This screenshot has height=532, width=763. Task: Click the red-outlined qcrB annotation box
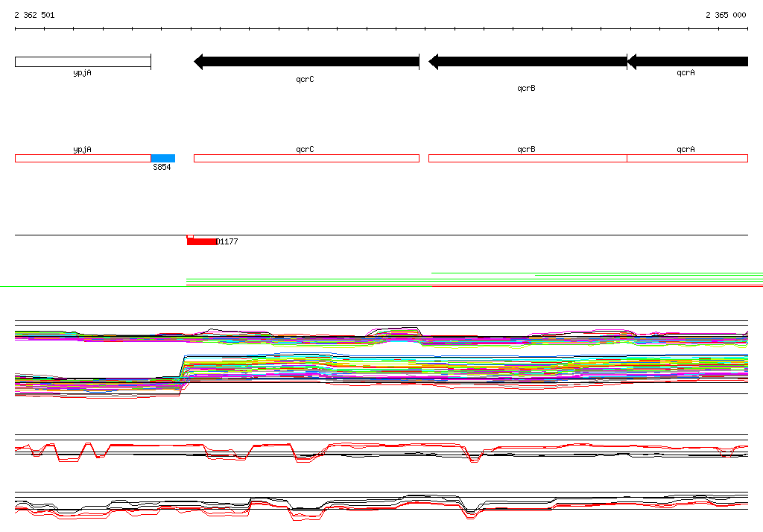(528, 158)
